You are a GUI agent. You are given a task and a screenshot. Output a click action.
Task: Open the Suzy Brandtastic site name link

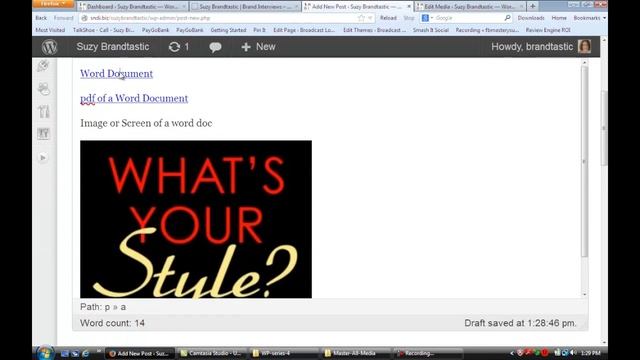coord(113,47)
